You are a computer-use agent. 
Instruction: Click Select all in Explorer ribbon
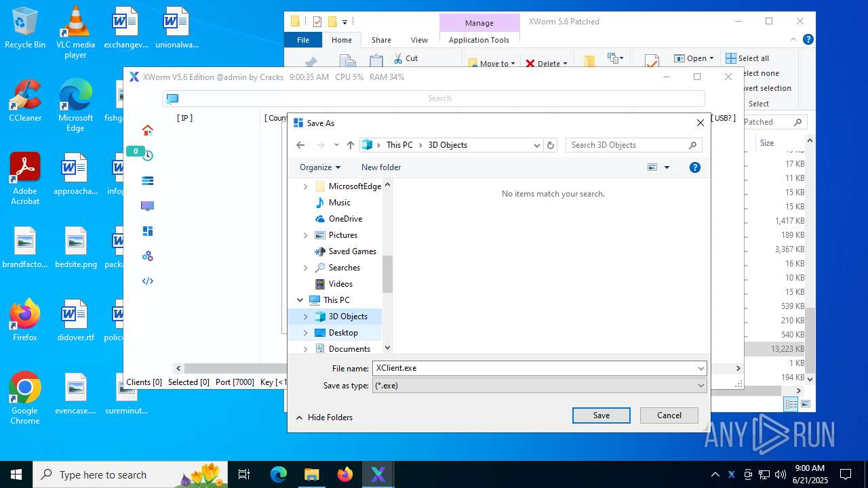(x=747, y=58)
